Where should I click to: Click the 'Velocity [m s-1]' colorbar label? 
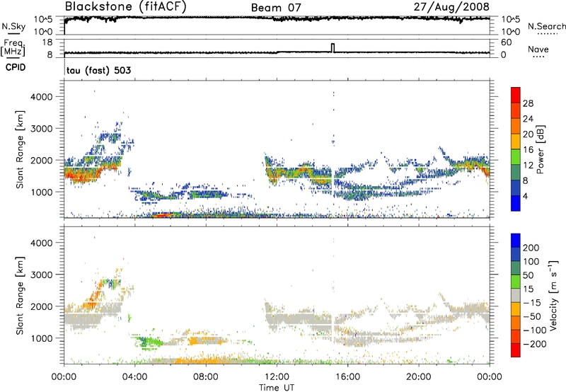(x=553, y=296)
